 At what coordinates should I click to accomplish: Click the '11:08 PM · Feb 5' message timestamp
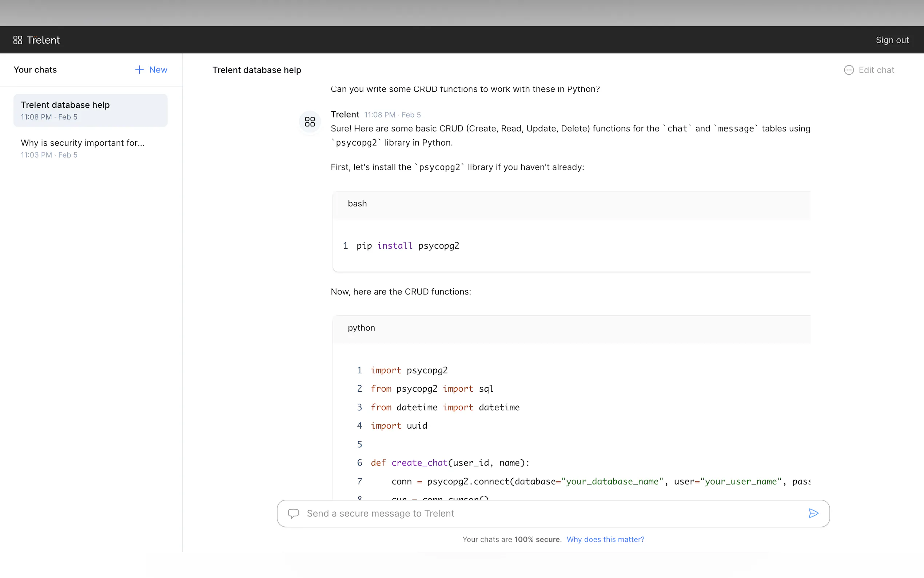(x=392, y=115)
